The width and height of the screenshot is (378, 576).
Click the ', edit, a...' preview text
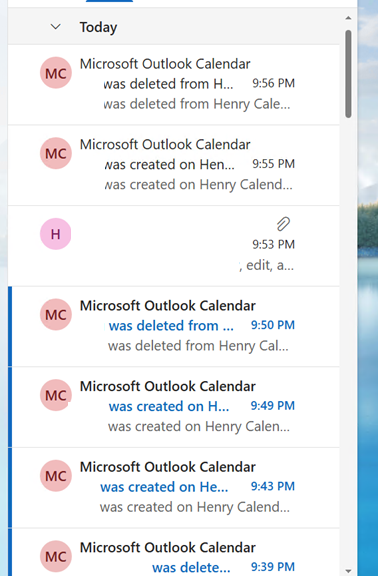267,265
